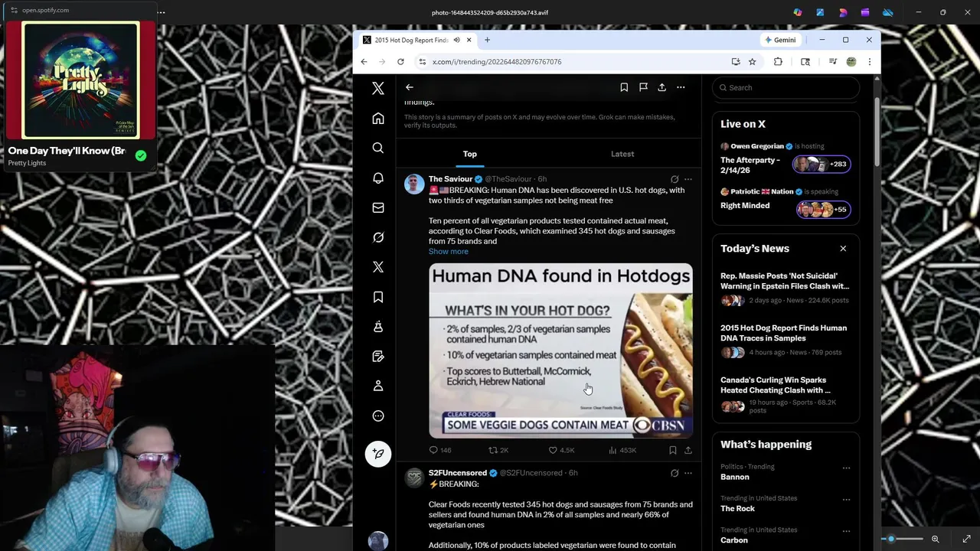This screenshot has width=980, height=551.
Task: Click the X Search field
Action: coord(786,87)
